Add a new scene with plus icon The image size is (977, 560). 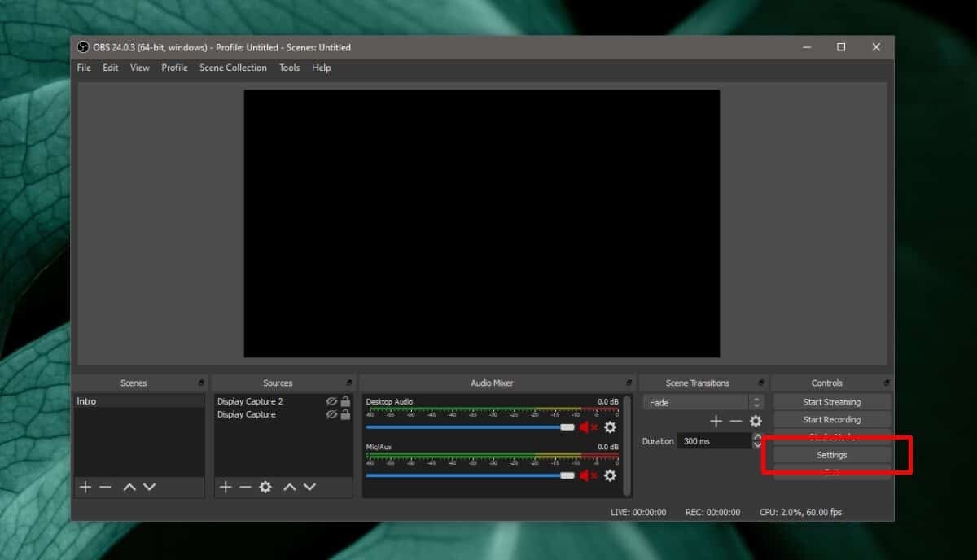(x=85, y=487)
